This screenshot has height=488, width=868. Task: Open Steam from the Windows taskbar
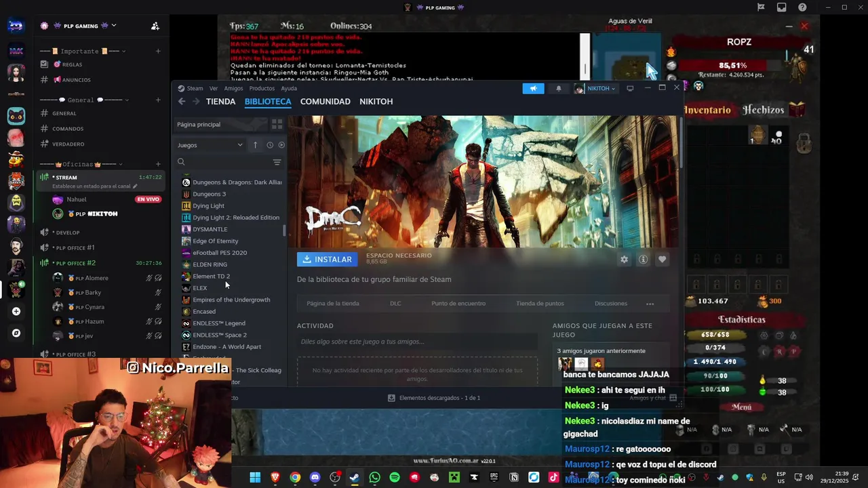(355, 478)
